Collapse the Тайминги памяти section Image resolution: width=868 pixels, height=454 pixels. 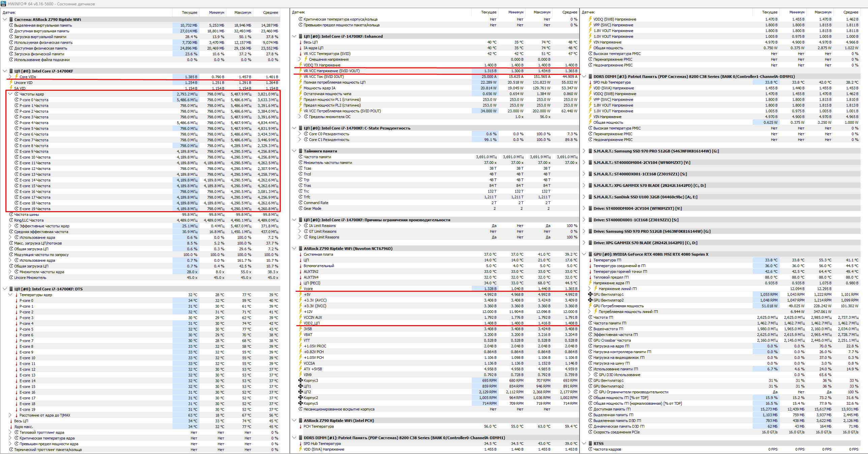[294, 151]
